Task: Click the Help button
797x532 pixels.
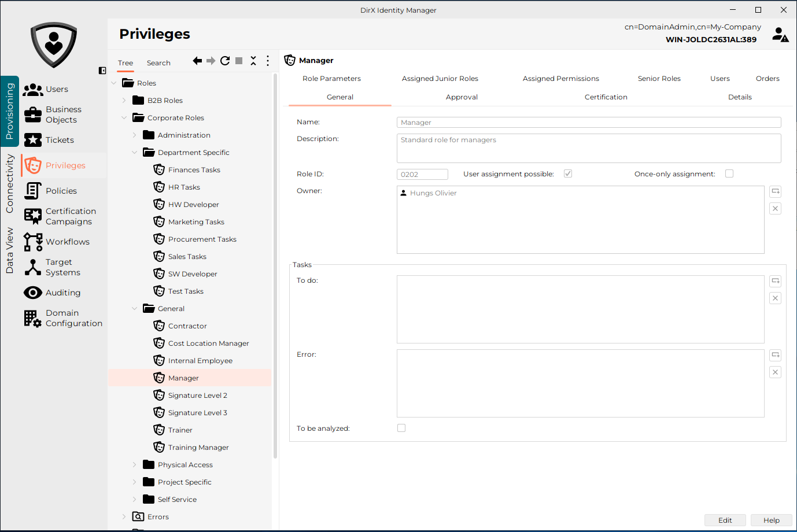Action: click(x=772, y=520)
